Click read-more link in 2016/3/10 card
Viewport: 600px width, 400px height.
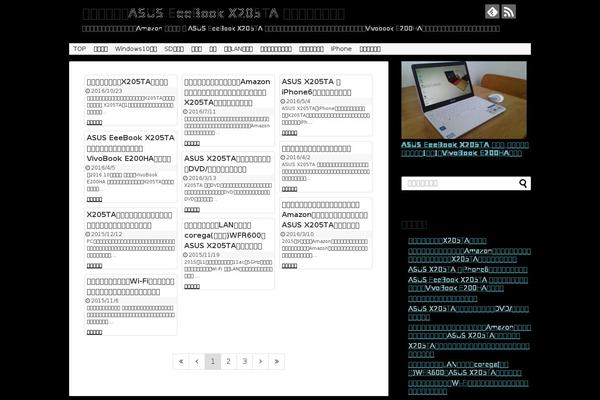click(289, 266)
